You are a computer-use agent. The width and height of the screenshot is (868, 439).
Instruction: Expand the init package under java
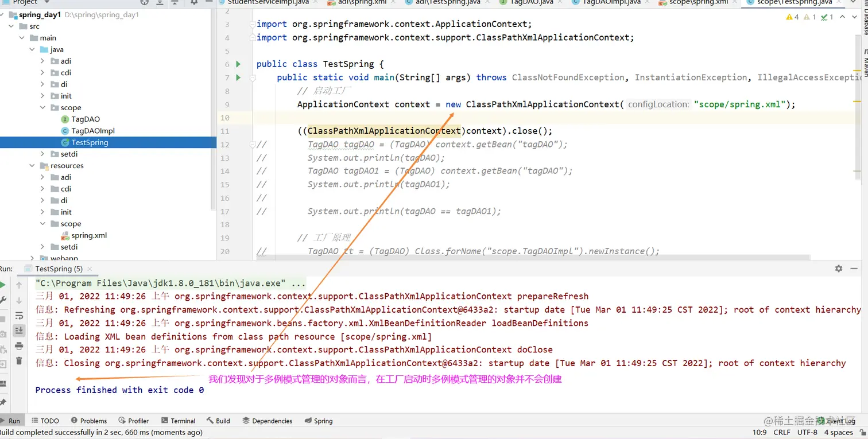click(x=42, y=96)
